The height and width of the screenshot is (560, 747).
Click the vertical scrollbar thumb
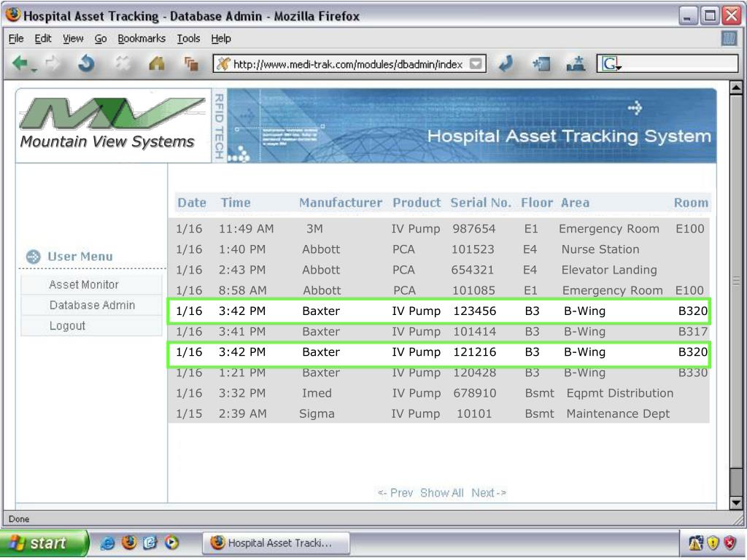tap(736, 281)
